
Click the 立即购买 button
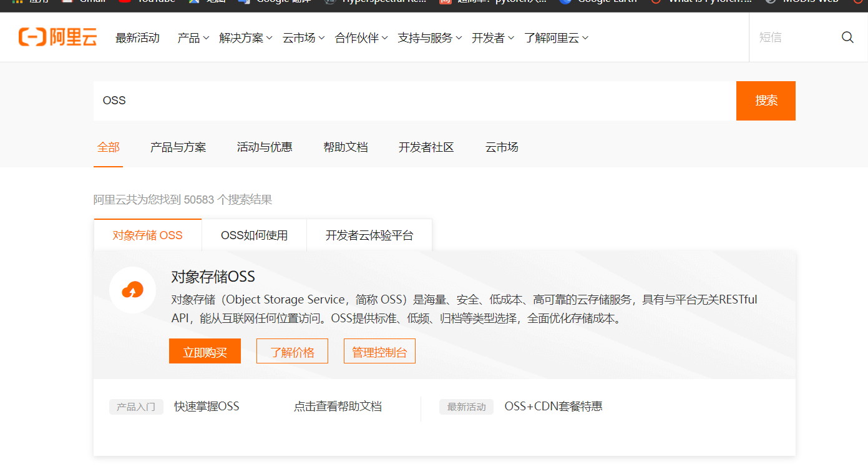[x=205, y=352]
